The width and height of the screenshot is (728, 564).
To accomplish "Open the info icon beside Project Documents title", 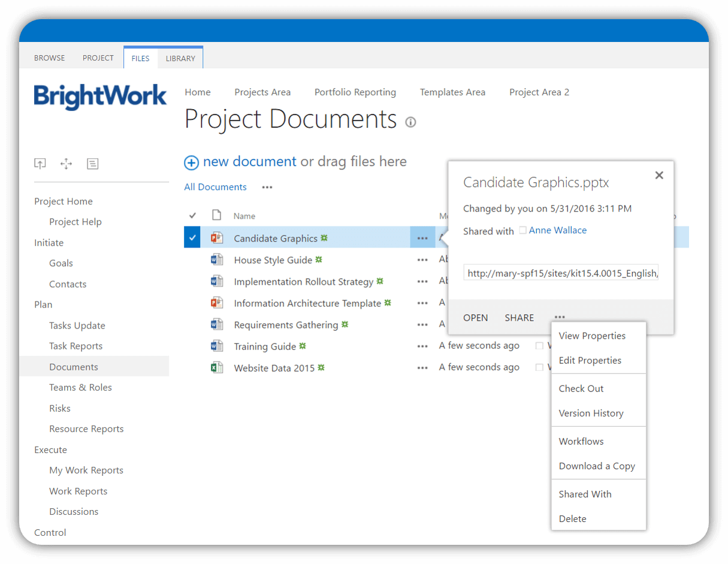I will 410,122.
